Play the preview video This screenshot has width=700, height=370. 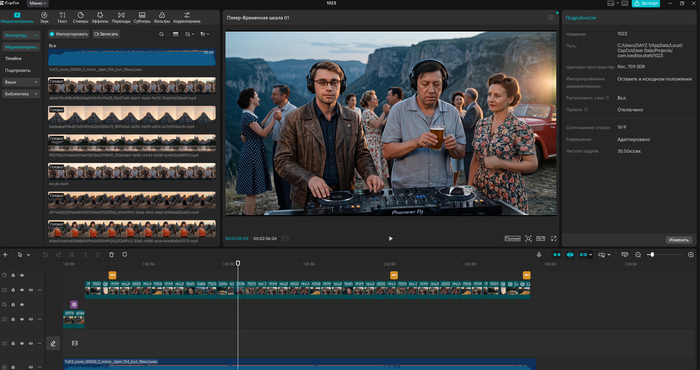click(x=391, y=238)
